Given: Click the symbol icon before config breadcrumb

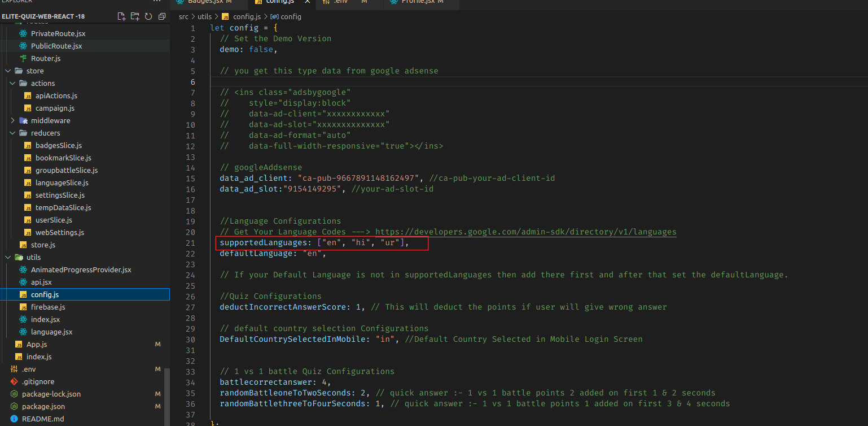Looking at the screenshot, I should 275,17.
